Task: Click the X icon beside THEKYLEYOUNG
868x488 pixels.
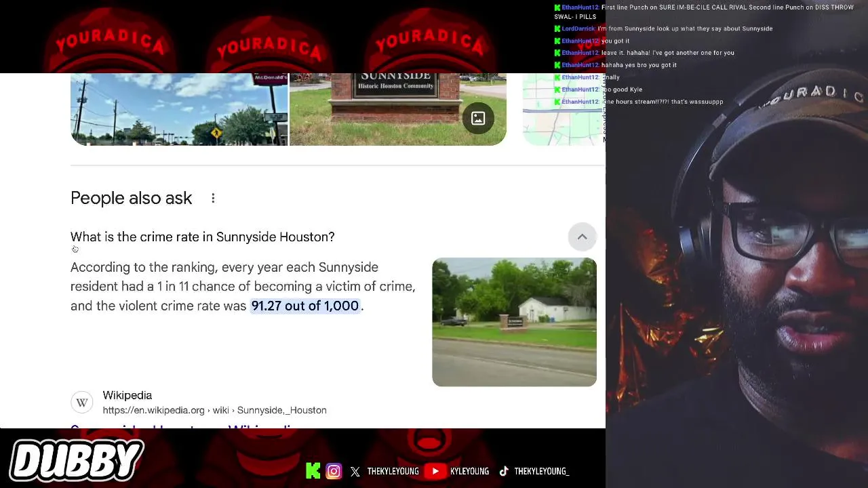Action: [355, 472]
